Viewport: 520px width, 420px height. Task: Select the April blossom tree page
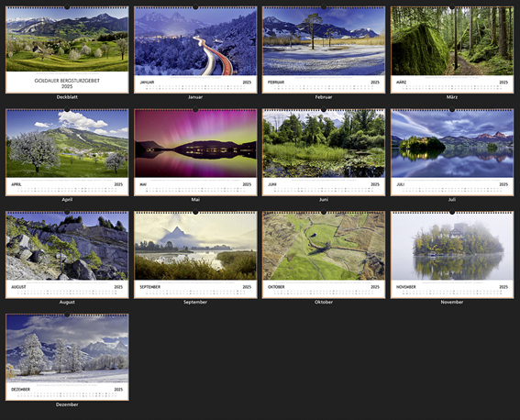[67, 152]
